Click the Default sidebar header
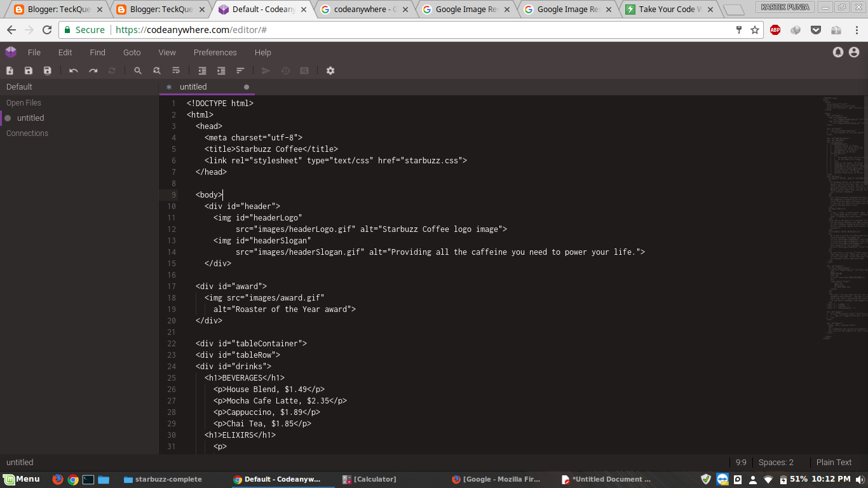The width and height of the screenshot is (868, 488). point(19,87)
